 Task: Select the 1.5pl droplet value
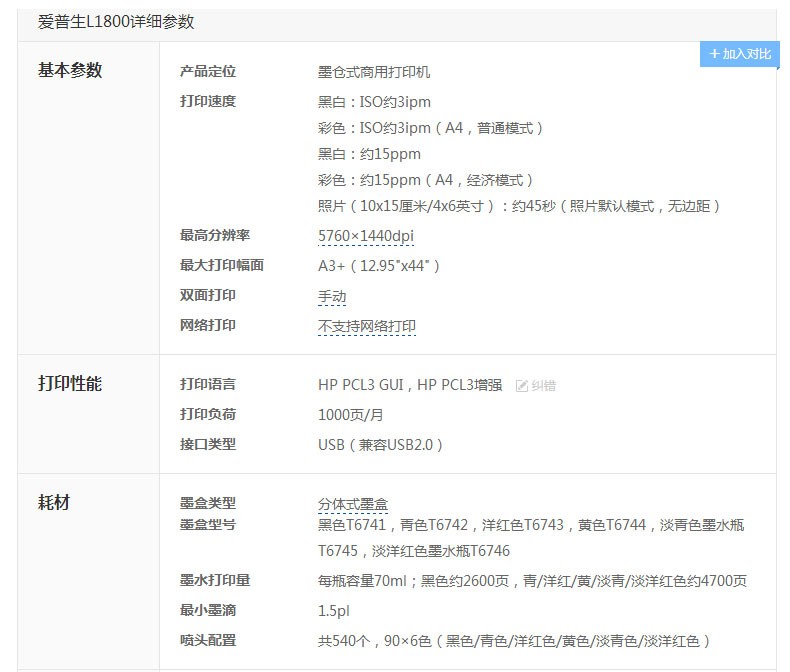(334, 611)
